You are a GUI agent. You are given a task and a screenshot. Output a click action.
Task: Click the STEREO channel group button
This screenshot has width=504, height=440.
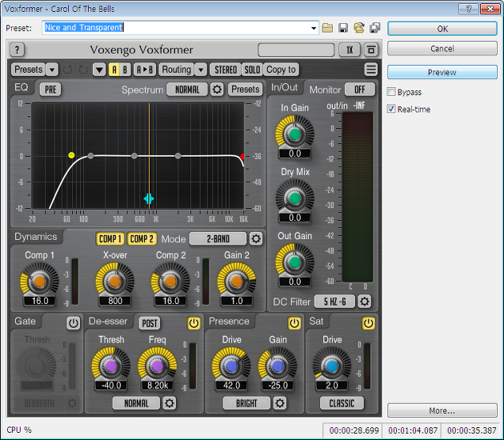pyautogui.click(x=226, y=70)
